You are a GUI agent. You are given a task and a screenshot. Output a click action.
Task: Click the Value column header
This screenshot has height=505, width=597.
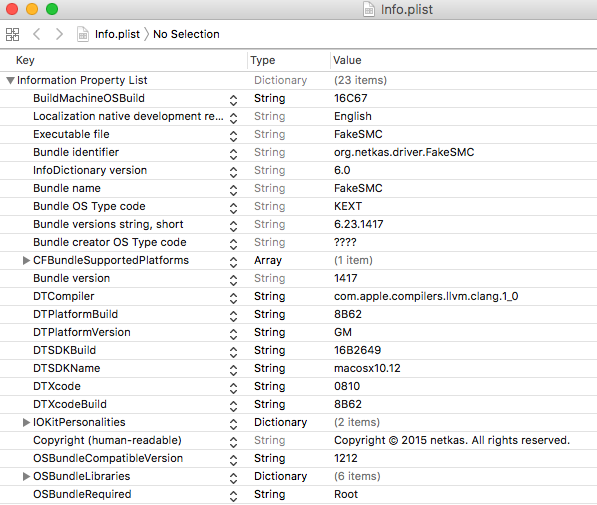pyautogui.click(x=347, y=60)
